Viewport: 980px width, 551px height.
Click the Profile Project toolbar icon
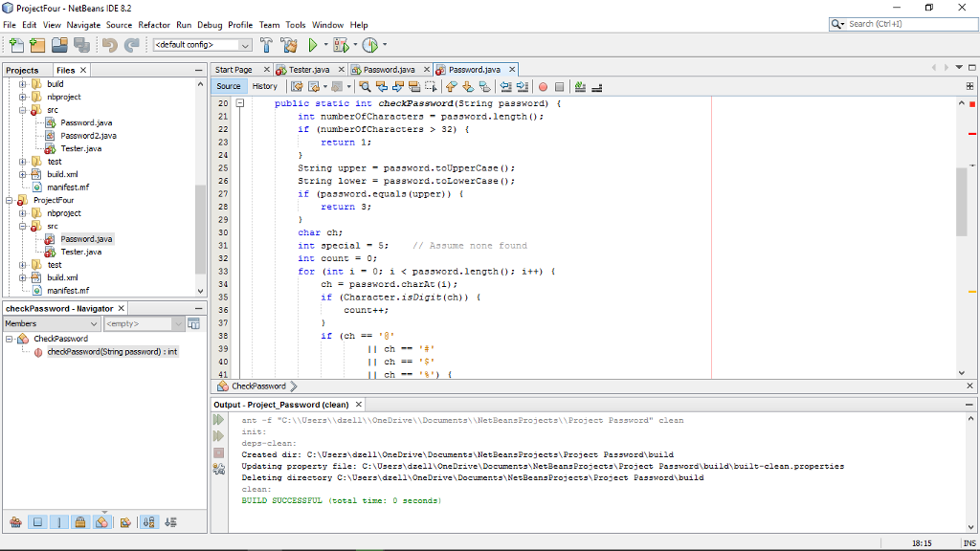368,44
